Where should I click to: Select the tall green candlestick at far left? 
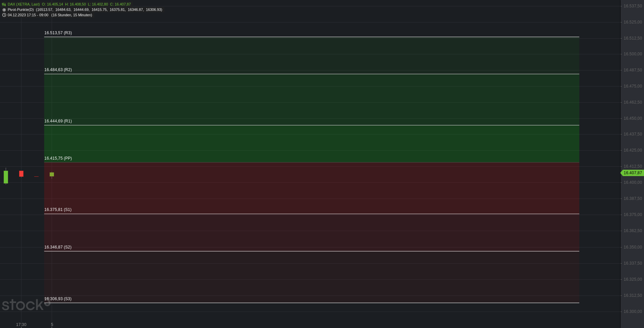point(6,177)
